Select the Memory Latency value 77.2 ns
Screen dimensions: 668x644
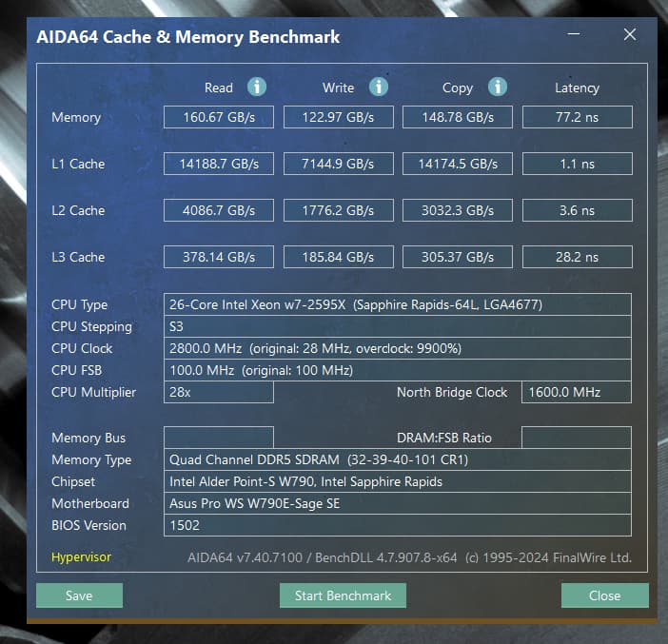click(x=577, y=117)
